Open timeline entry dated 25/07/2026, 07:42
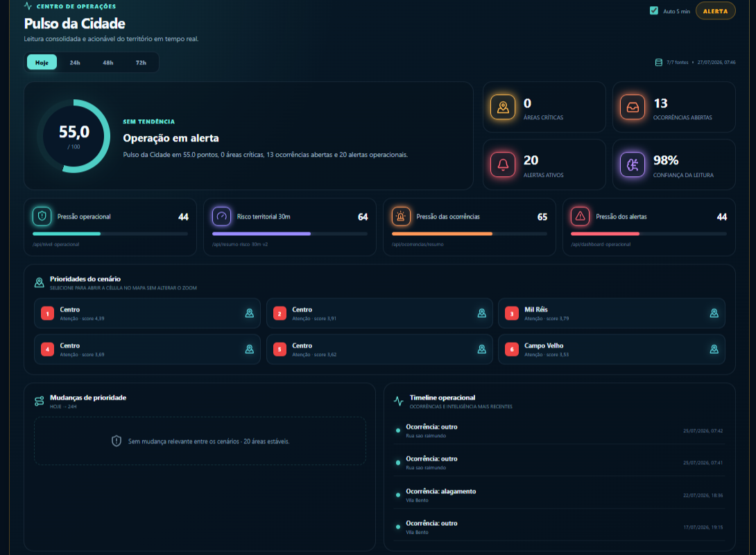756x555 pixels. click(559, 431)
